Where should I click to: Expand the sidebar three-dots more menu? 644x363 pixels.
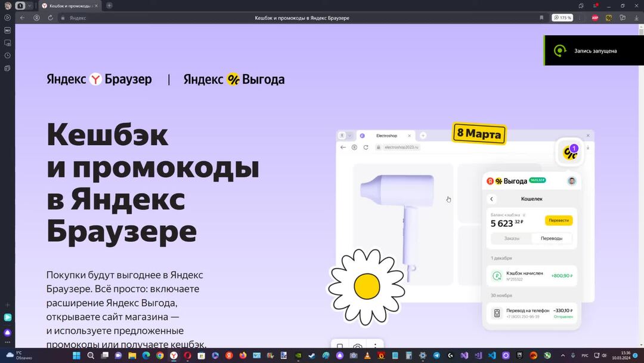(7, 342)
